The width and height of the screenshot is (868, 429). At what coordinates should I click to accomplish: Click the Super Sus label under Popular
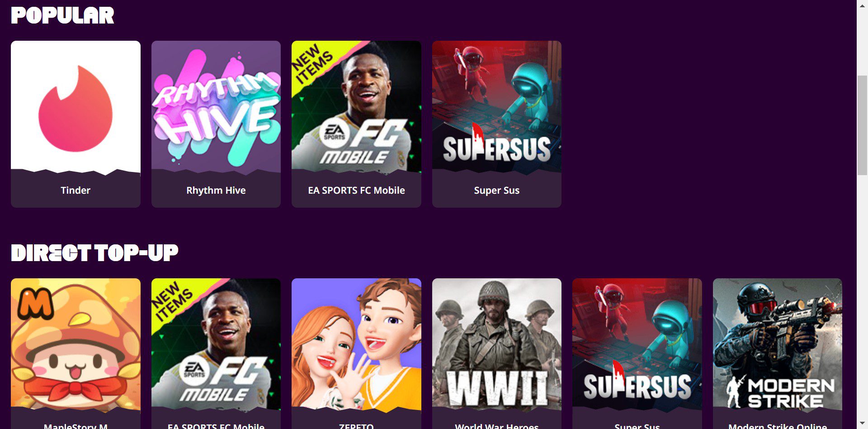tap(497, 191)
